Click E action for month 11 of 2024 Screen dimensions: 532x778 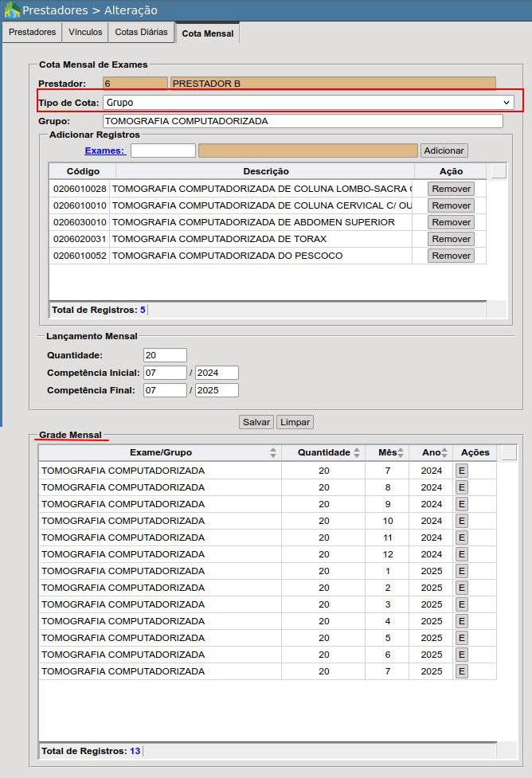pos(462,538)
